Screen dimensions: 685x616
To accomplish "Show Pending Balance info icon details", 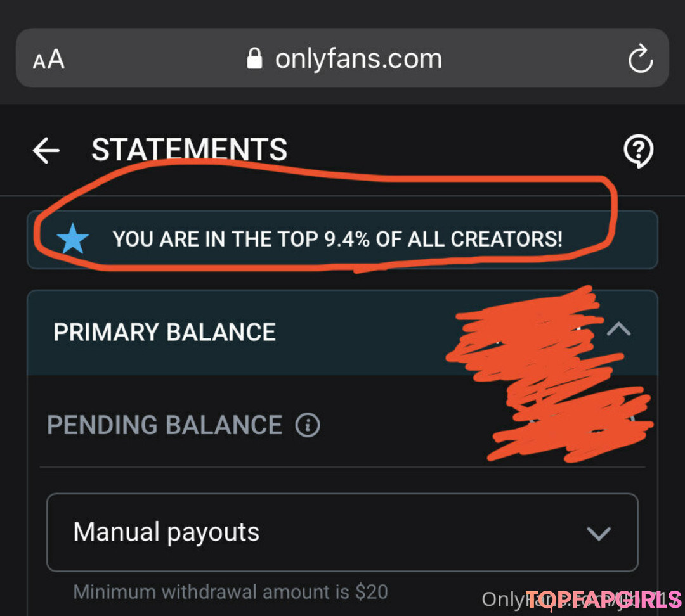I will tap(308, 425).
